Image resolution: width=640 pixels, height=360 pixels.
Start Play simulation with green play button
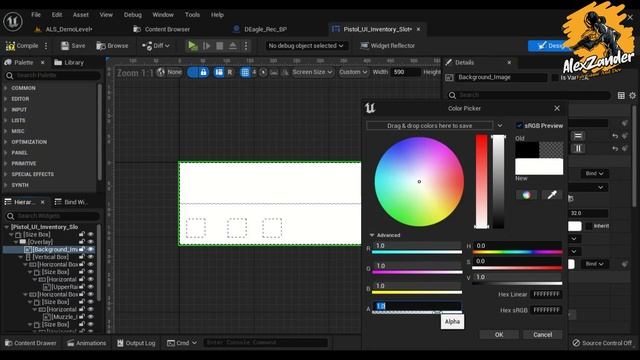point(192,46)
